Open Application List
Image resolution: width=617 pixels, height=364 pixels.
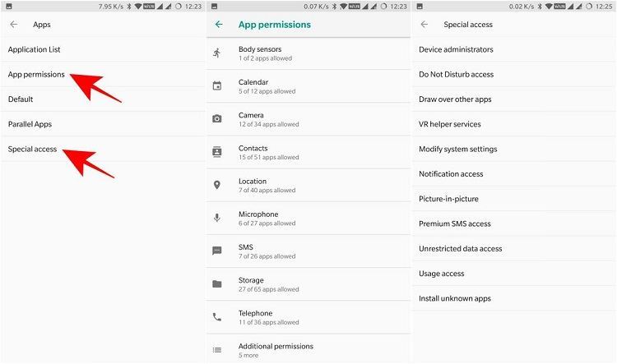[x=35, y=49]
